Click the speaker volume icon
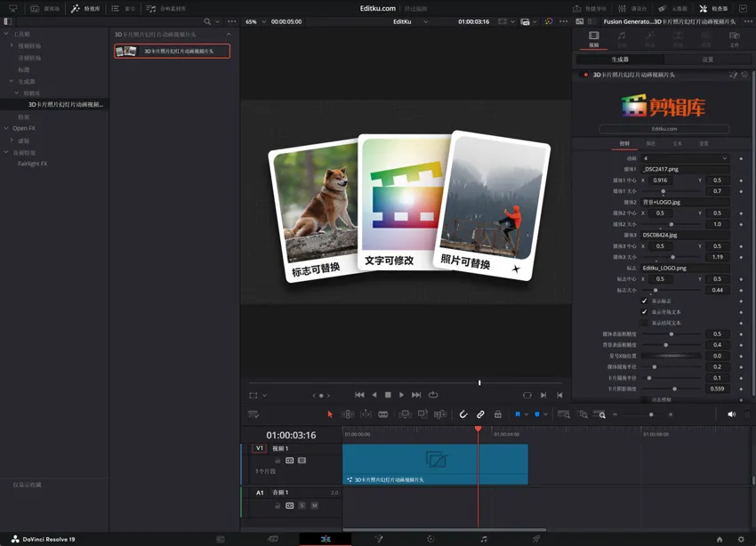 coord(731,414)
